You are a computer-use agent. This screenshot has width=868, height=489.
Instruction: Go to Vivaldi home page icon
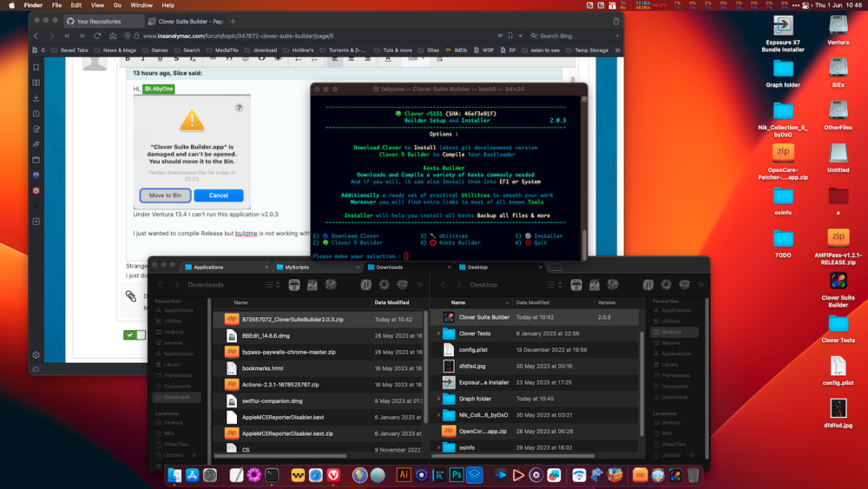(113, 36)
